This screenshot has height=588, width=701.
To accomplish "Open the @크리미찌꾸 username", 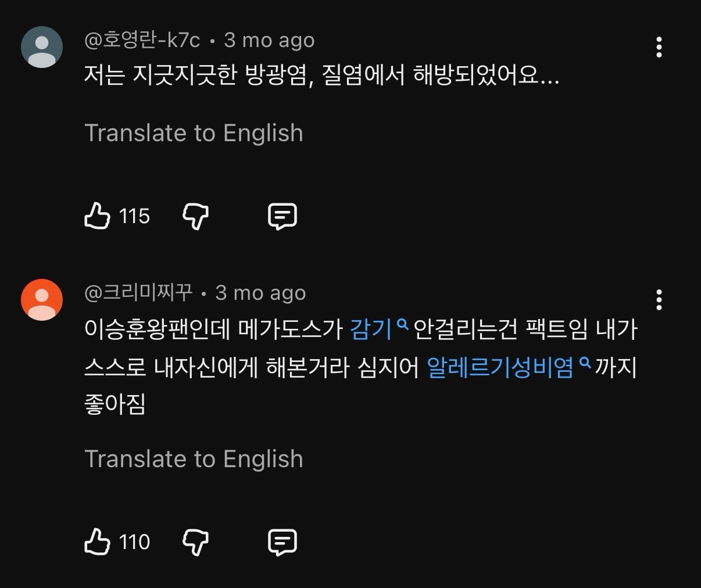I will pyautogui.click(x=138, y=293).
